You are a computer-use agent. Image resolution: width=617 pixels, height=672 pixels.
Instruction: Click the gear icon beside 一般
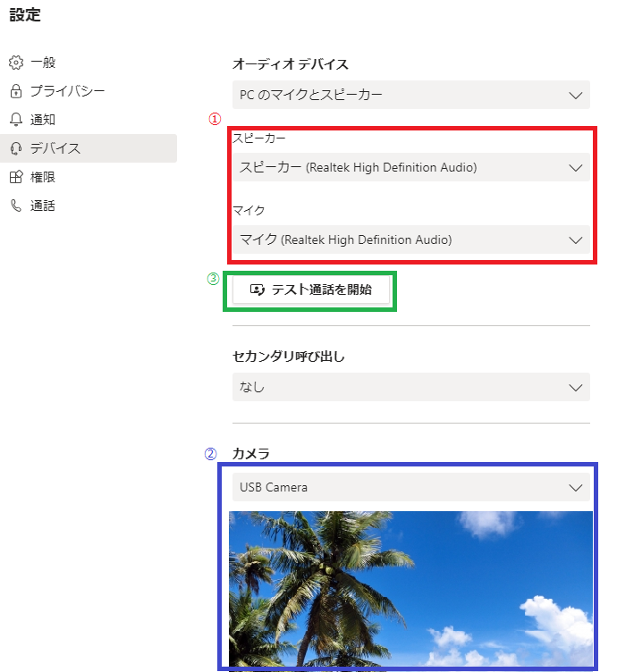16,63
